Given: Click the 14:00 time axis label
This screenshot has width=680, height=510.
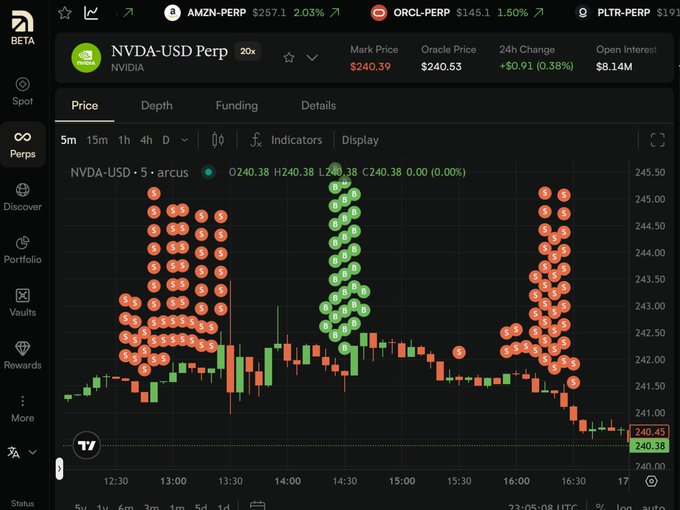Looking at the screenshot, I should click(x=288, y=481).
